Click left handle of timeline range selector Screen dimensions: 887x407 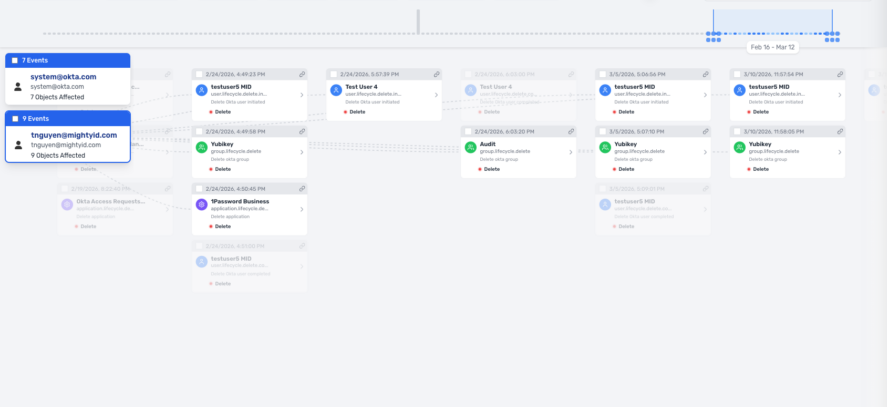pyautogui.click(x=713, y=24)
